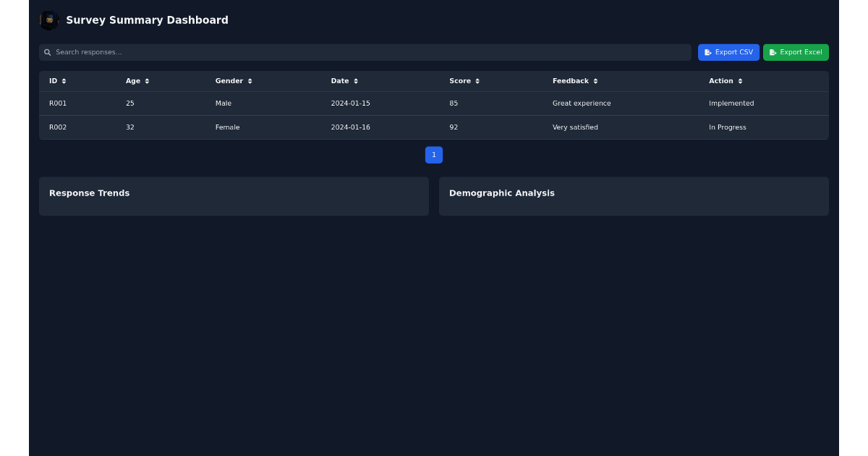
Task: Click the sort arrows next to Feedback
Action: point(596,81)
